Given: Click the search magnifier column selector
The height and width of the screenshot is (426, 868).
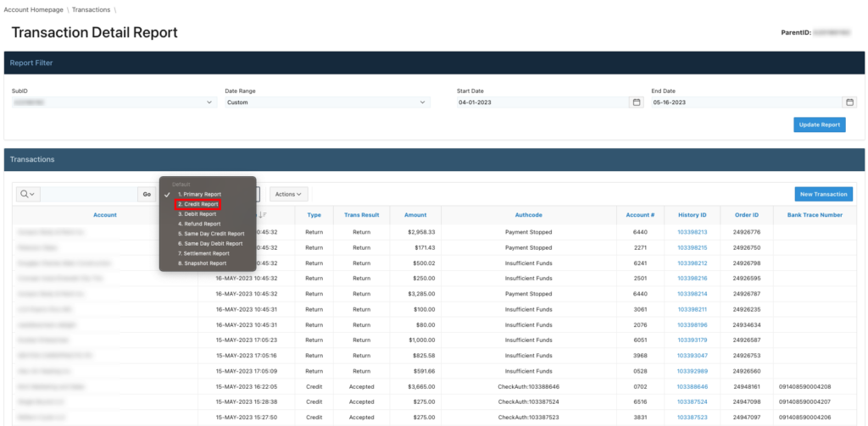Looking at the screenshot, I should (28, 194).
